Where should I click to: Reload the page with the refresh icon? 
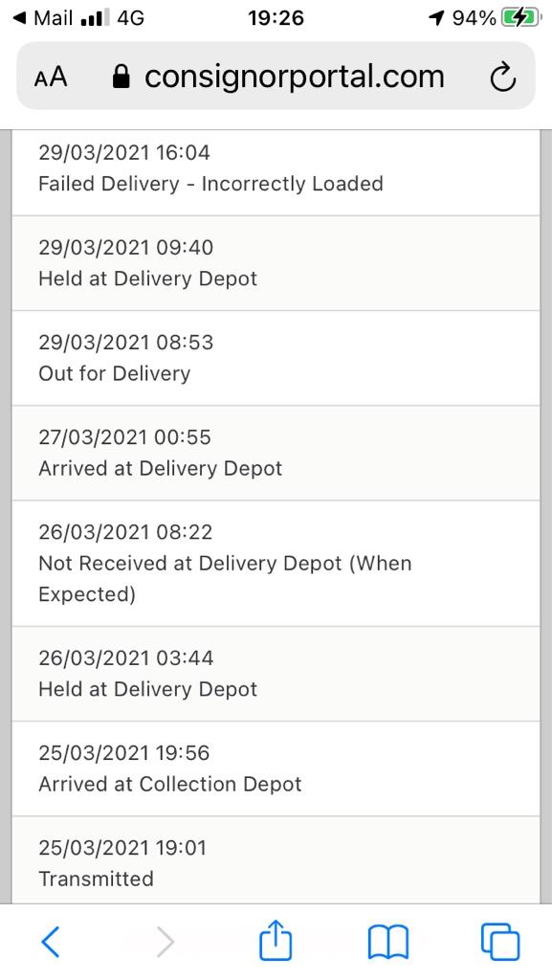[x=502, y=78]
